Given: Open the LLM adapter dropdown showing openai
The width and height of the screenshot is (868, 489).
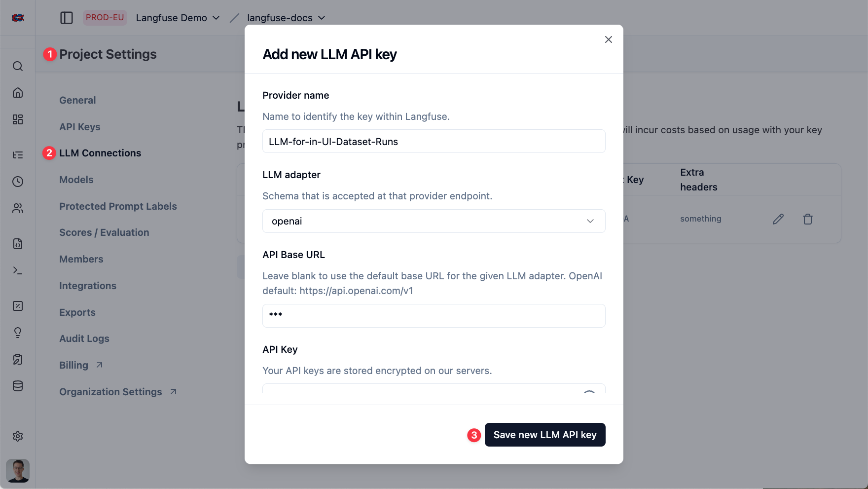Looking at the screenshot, I should coord(434,221).
